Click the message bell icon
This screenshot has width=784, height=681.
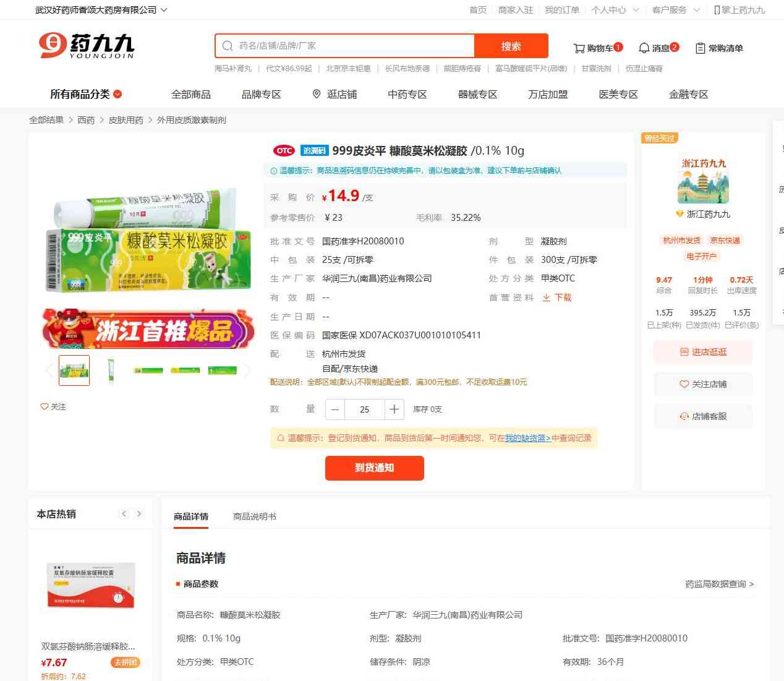click(x=644, y=48)
